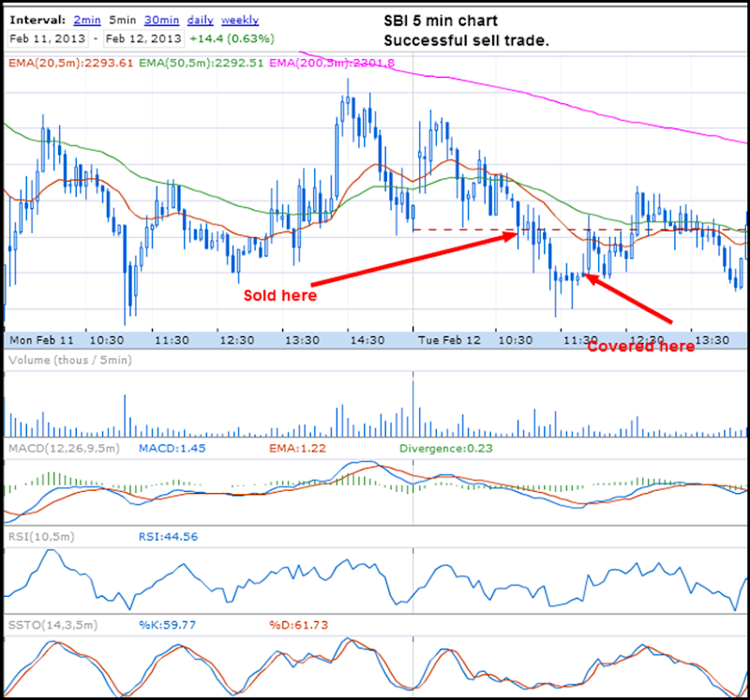Viewport: 750px width, 700px height.
Task: Select the 14:30 time axis label
Action: click(x=367, y=340)
